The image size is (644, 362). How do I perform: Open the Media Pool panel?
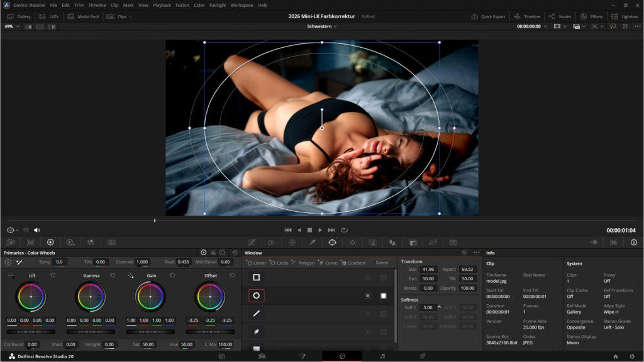[x=83, y=16]
